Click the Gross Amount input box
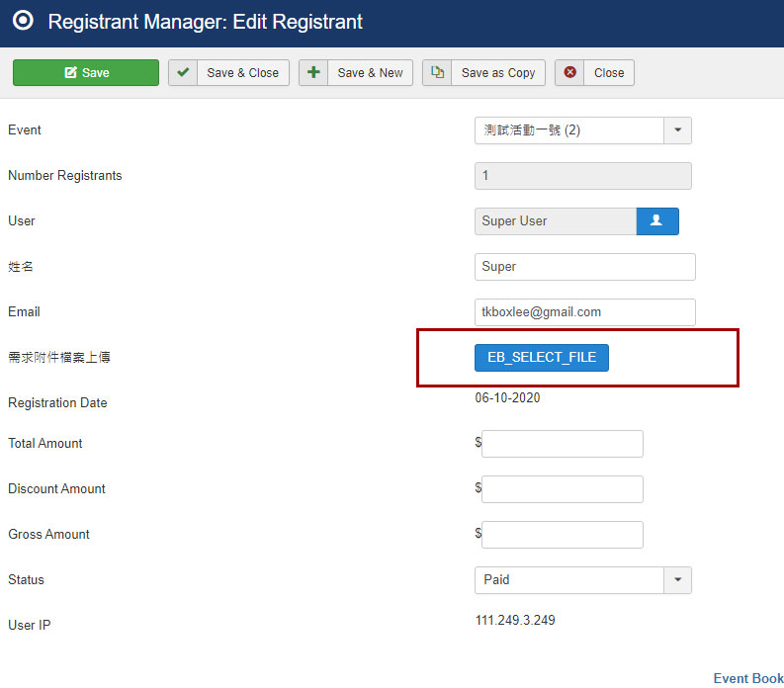Image resolution: width=784 pixels, height=688 pixels. click(x=562, y=535)
